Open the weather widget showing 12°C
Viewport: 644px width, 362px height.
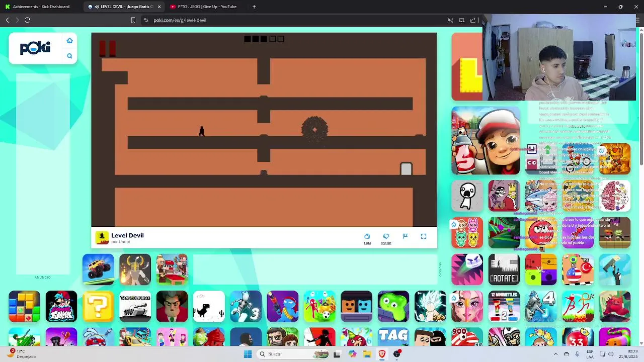[x=23, y=353]
